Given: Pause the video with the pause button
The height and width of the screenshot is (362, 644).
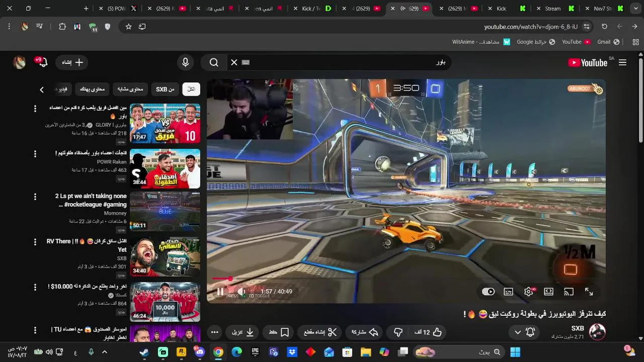Looking at the screenshot, I should pyautogui.click(x=220, y=292).
